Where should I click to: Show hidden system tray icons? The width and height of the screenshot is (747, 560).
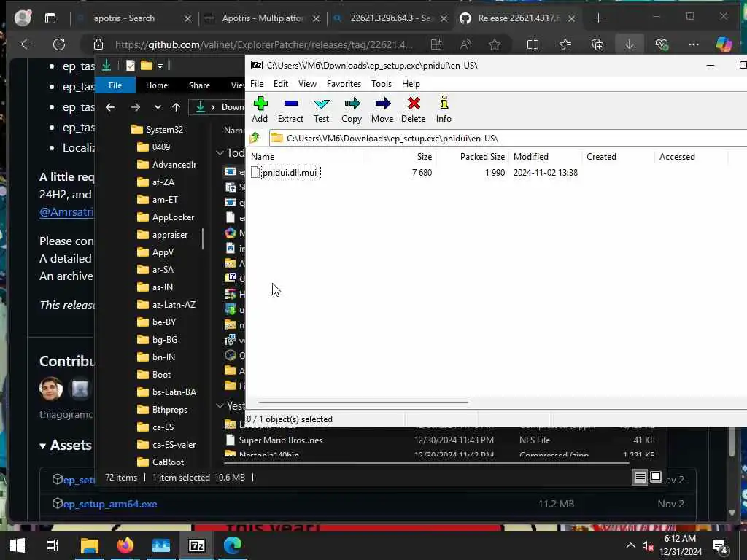point(630,545)
